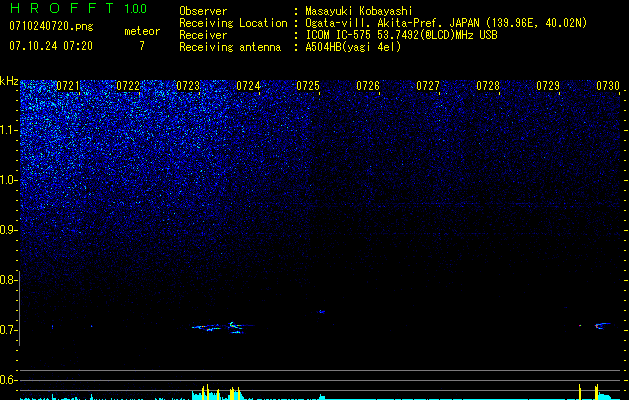Click the 0729 time axis marker

coord(548,86)
